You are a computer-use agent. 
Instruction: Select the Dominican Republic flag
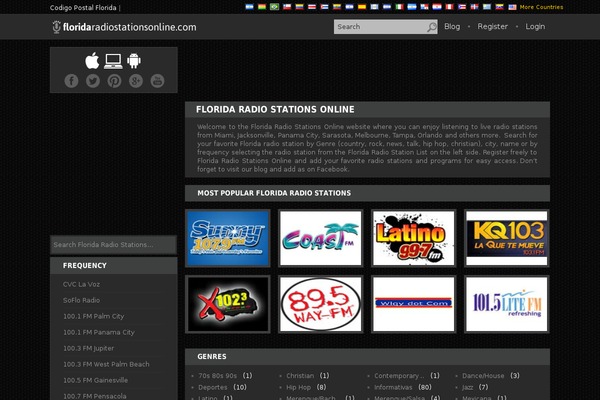[474, 7]
